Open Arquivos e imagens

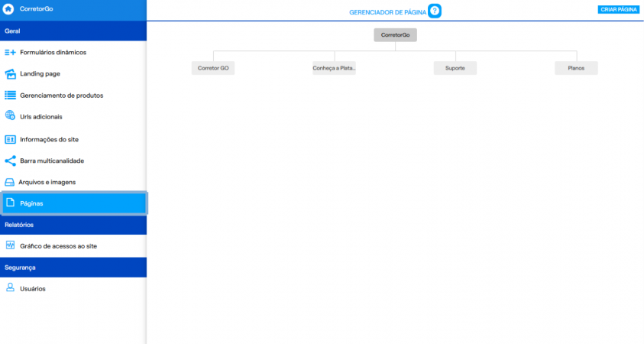click(x=73, y=182)
